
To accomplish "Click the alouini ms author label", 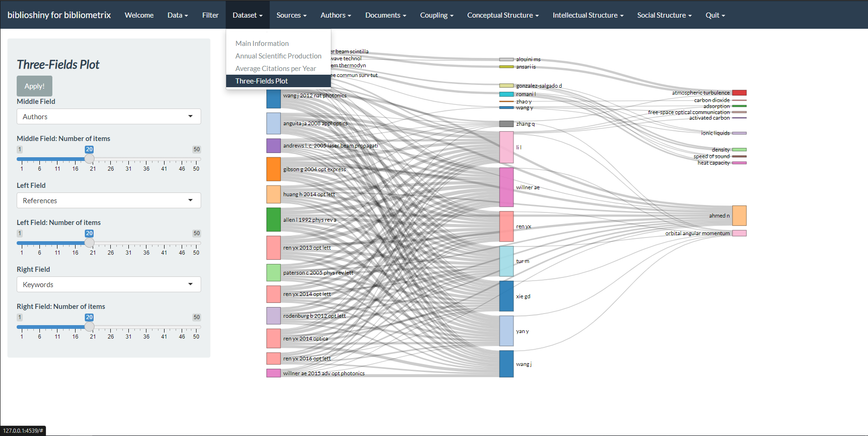I will pos(528,59).
